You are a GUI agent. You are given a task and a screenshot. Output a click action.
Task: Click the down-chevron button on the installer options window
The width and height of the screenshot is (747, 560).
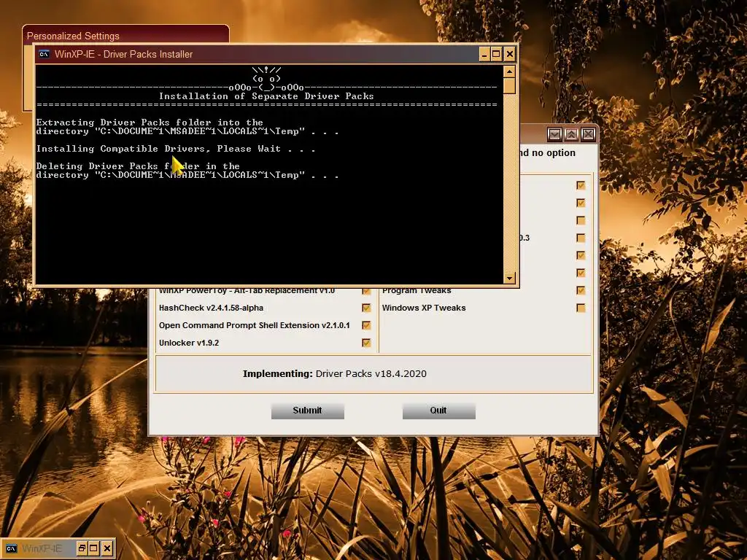tap(554, 134)
